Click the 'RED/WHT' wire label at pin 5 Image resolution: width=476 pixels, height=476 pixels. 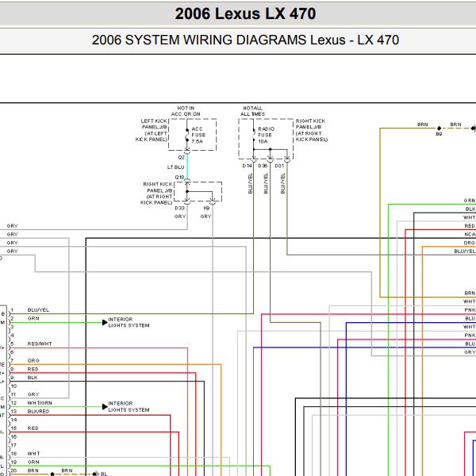(x=40, y=344)
